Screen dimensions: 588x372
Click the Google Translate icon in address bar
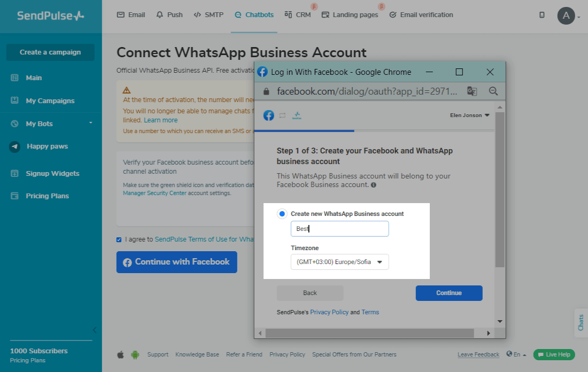[471, 91]
